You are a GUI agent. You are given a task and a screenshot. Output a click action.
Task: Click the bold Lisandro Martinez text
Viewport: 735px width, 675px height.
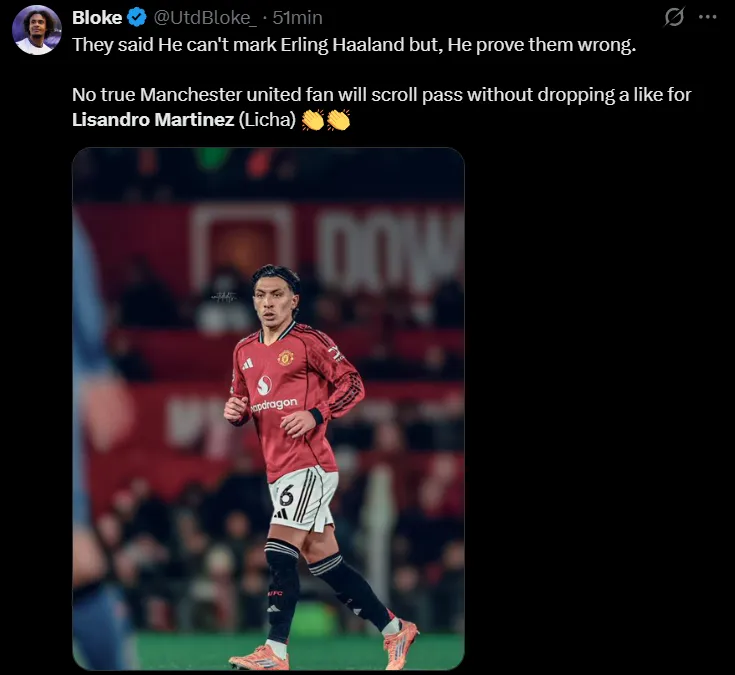152,121
